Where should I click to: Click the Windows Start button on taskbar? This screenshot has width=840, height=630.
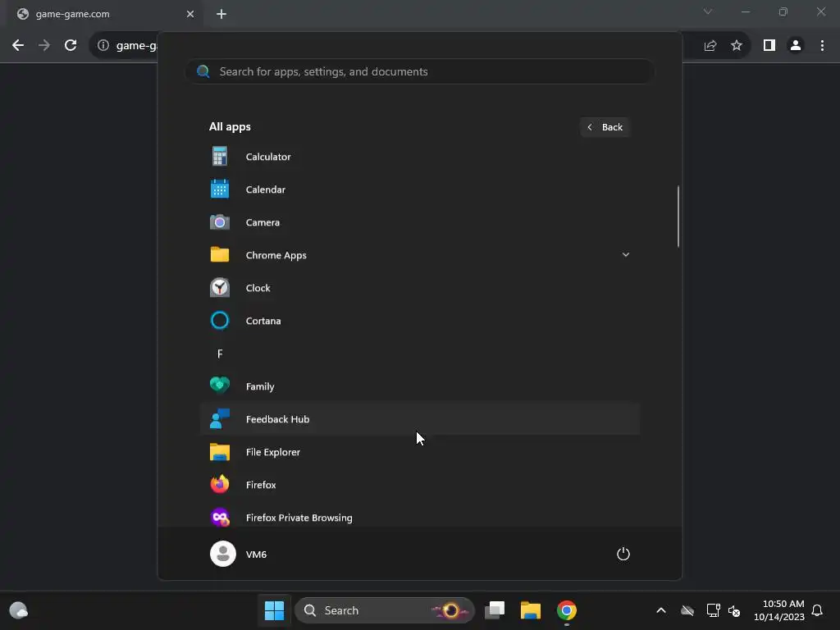[274, 610]
